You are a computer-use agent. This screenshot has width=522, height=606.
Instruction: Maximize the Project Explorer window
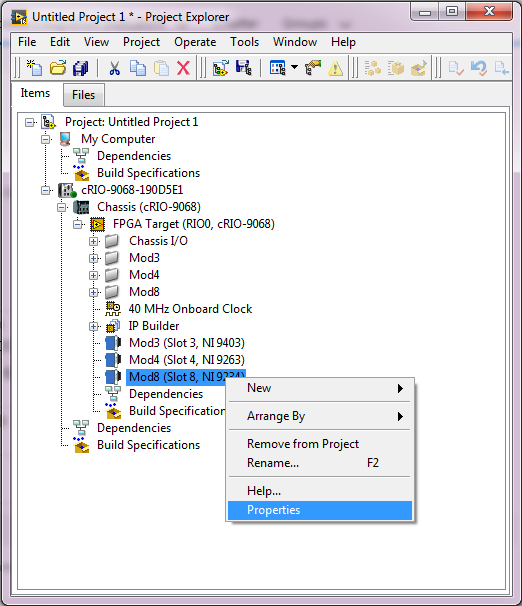pyautogui.click(x=451, y=12)
